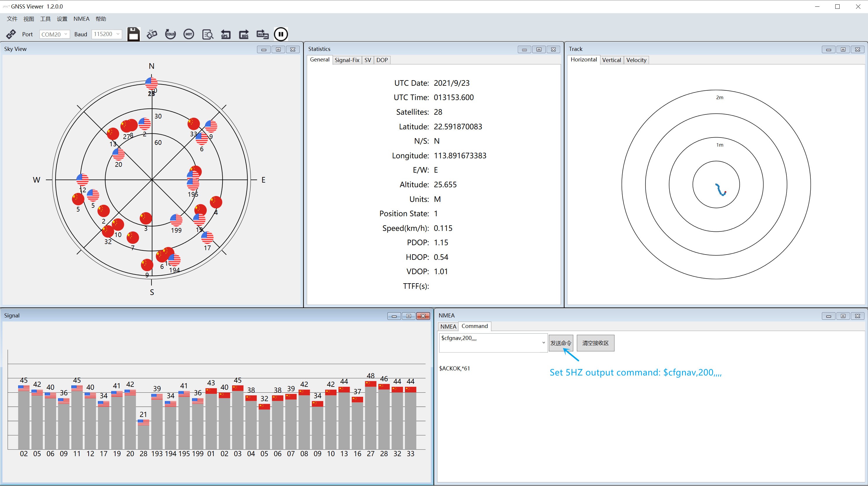The height and width of the screenshot is (486, 868).
Task: Open the 工具 menu
Action: (x=45, y=19)
